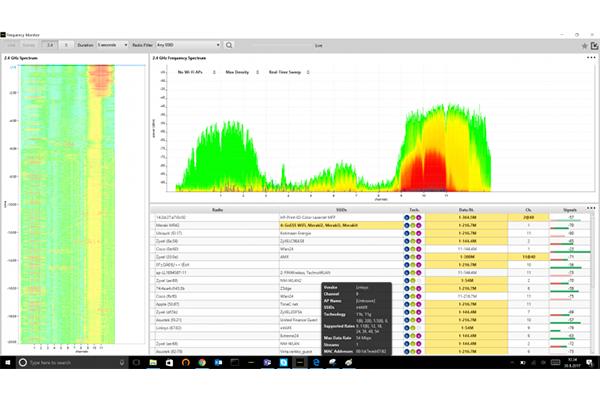The image size is (600, 400).
Task: Click the touch keyboard tray icon
Action: pyautogui.click(x=555, y=362)
